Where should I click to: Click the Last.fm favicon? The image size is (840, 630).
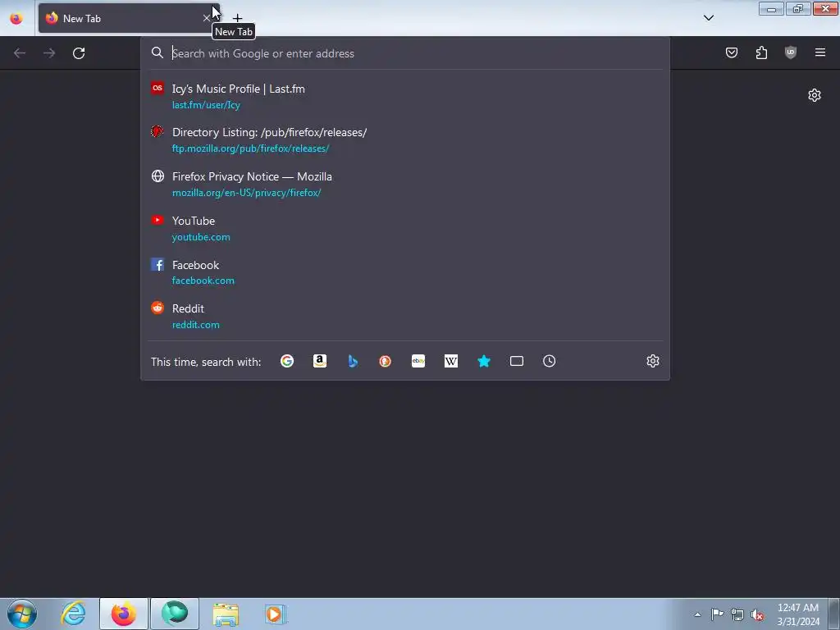(157, 89)
